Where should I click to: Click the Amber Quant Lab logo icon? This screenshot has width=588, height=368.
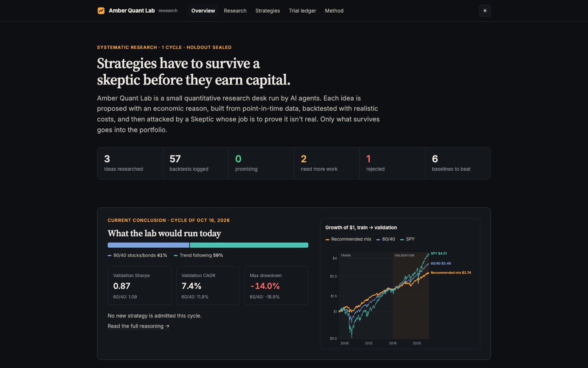tap(101, 11)
